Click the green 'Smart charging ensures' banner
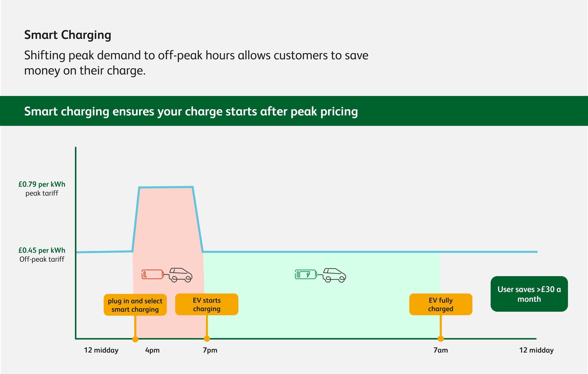Image resolution: width=588 pixels, height=374 pixels. point(294,111)
